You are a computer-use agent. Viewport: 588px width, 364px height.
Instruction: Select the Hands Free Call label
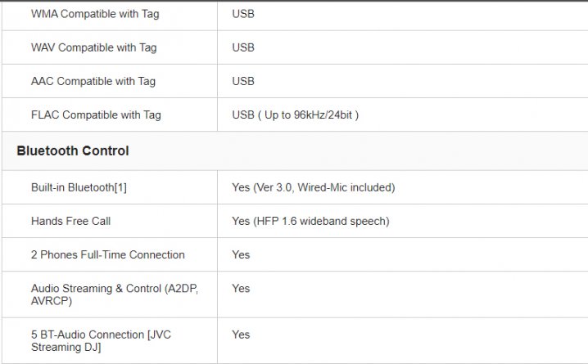[71, 221]
